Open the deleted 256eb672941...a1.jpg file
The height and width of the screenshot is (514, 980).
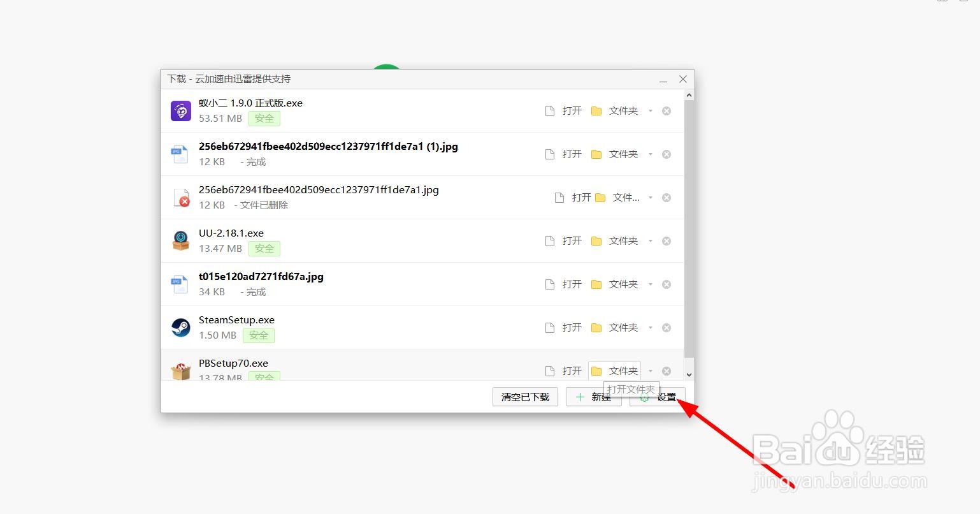[573, 198]
